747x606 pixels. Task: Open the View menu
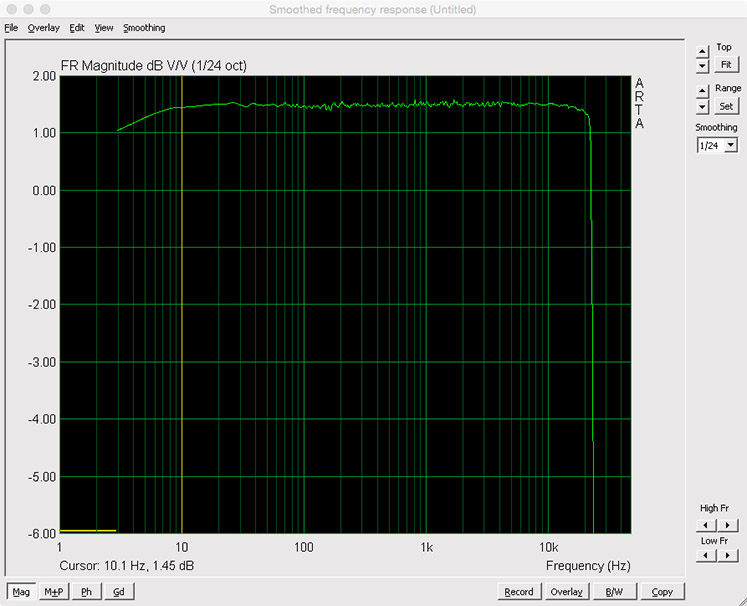104,28
